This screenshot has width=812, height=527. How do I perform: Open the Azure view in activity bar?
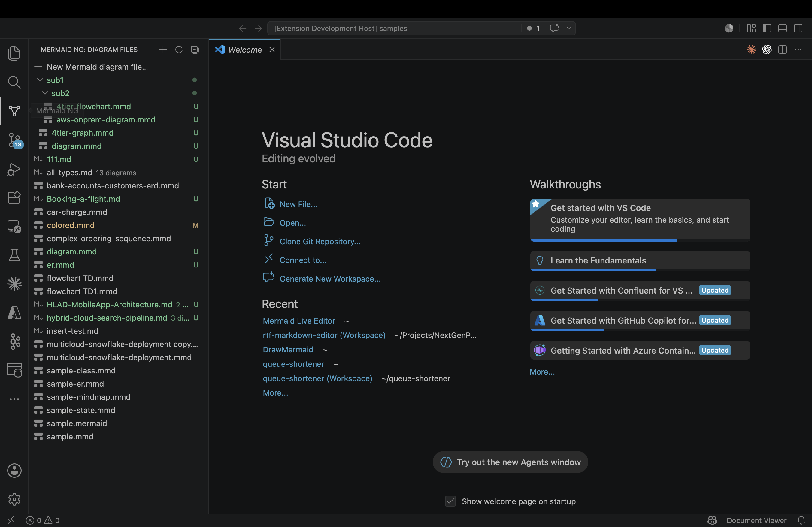14,313
